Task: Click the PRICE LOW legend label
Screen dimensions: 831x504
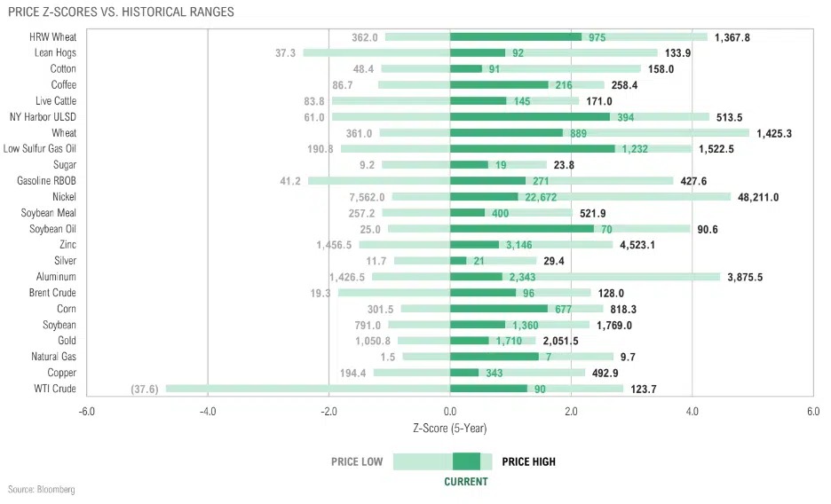Action: point(358,461)
